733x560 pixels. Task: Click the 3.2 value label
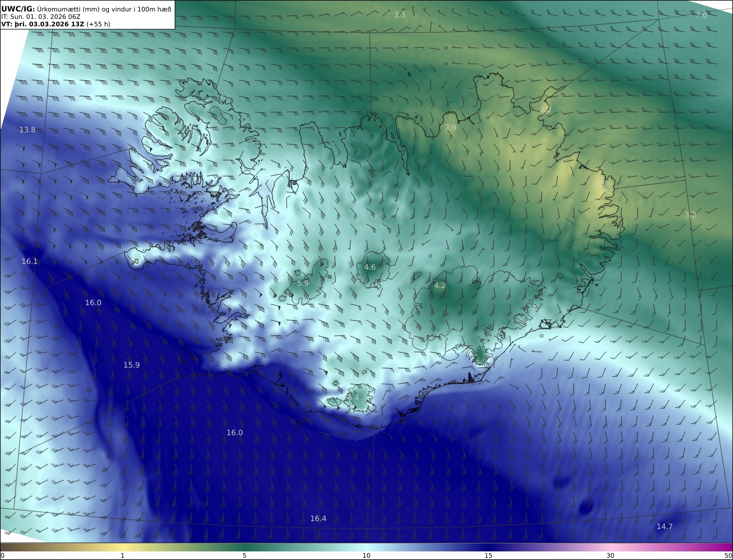(x=691, y=215)
